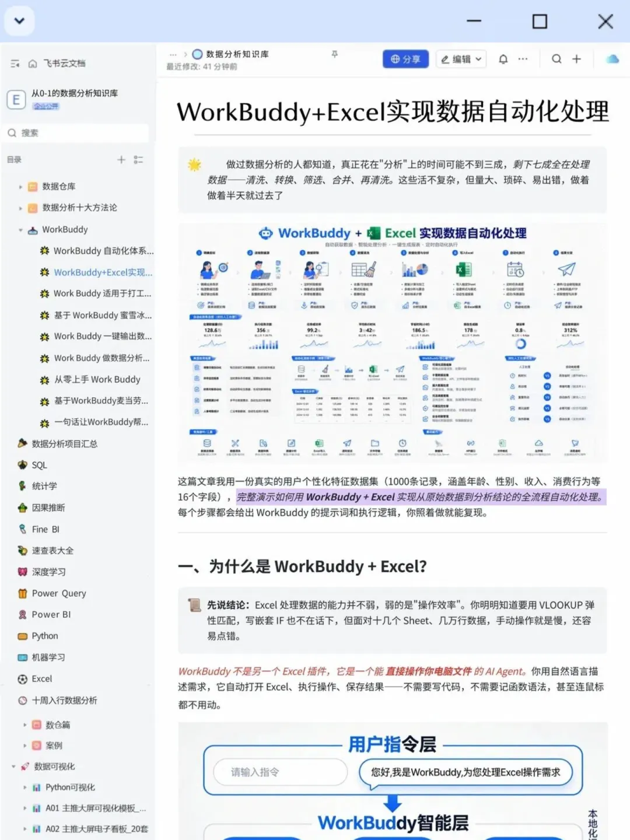Click the Power BI entry icon
This screenshot has width=630, height=840.
tap(23, 614)
